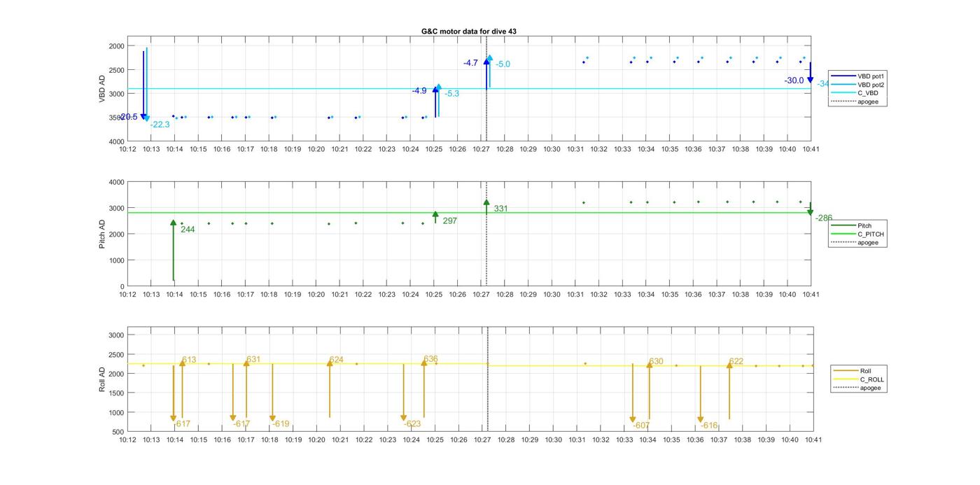Viewport: 980px width, 485px height.
Task: Click the 622 roll data label
Action: (736, 361)
